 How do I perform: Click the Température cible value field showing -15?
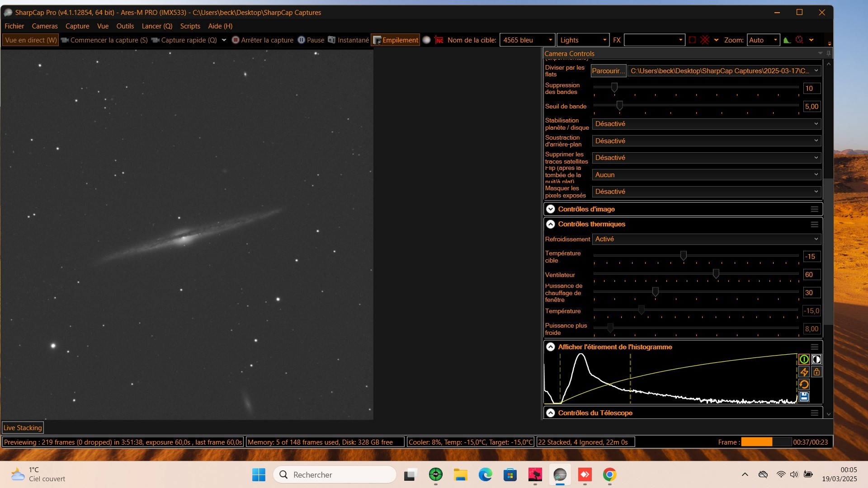pyautogui.click(x=811, y=256)
